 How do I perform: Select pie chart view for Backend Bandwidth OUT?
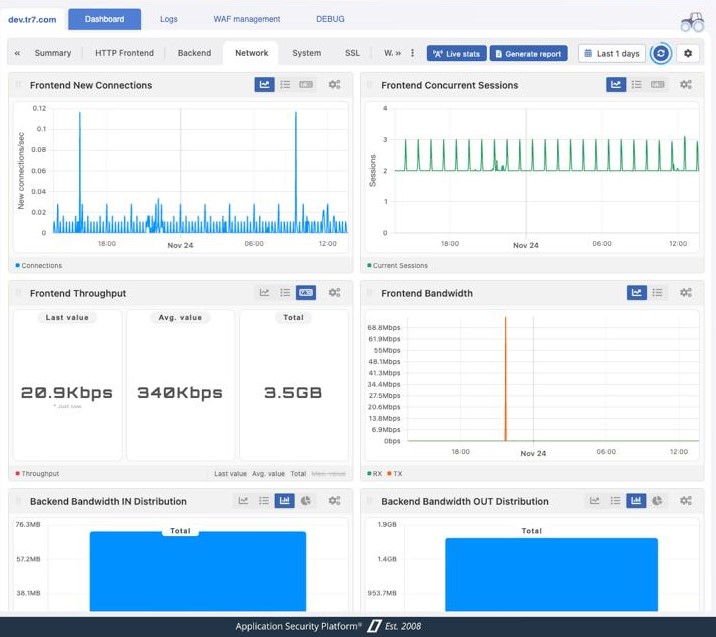click(x=657, y=501)
